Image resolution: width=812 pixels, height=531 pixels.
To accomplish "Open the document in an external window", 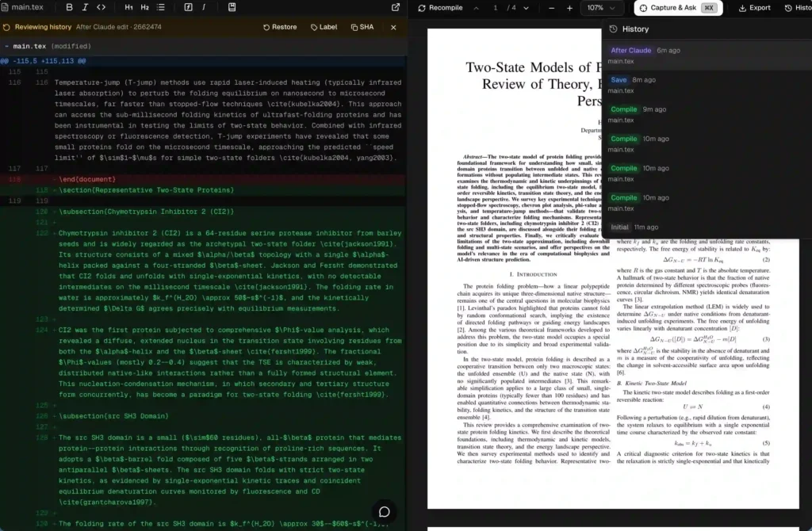I will pos(394,6).
